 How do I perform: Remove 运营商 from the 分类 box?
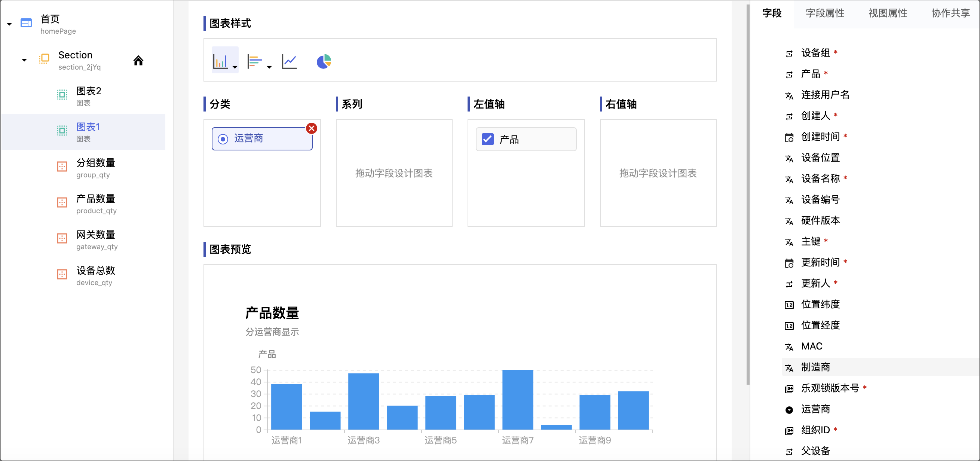[x=312, y=128]
